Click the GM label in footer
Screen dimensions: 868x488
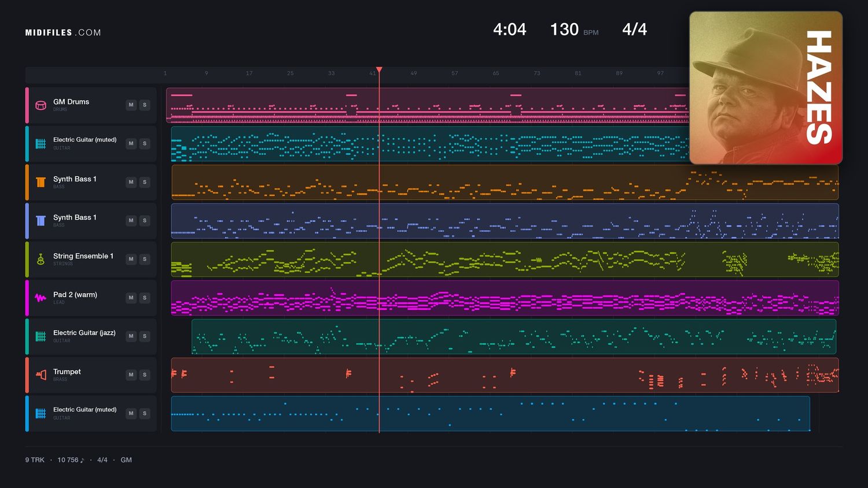coord(126,460)
